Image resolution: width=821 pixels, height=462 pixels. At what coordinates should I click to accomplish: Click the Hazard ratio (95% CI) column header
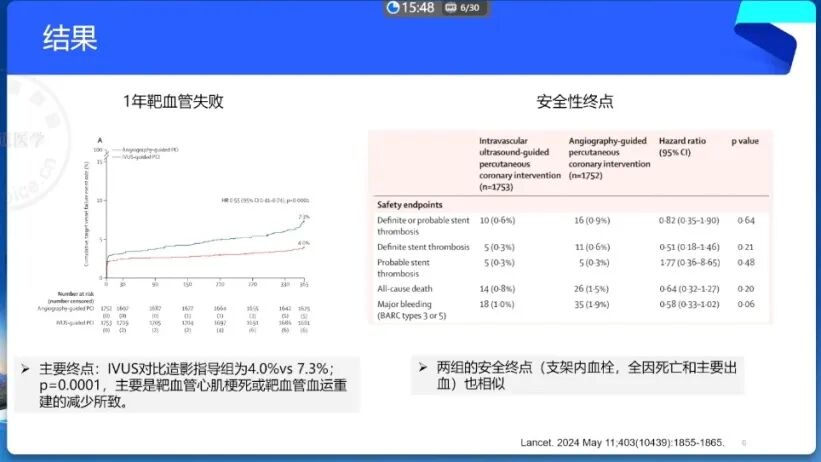point(683,147)
